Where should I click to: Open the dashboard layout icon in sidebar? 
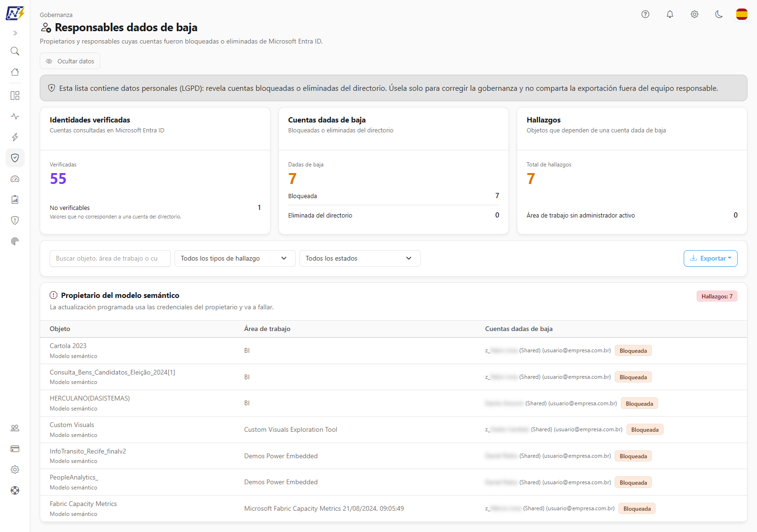15,96
